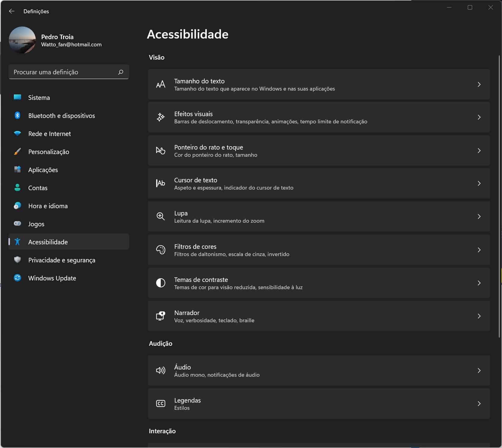Select Sistema in the sidebar
Viewport: 502px width, 448px height.
pyautogui.click(x=39, y=97)
